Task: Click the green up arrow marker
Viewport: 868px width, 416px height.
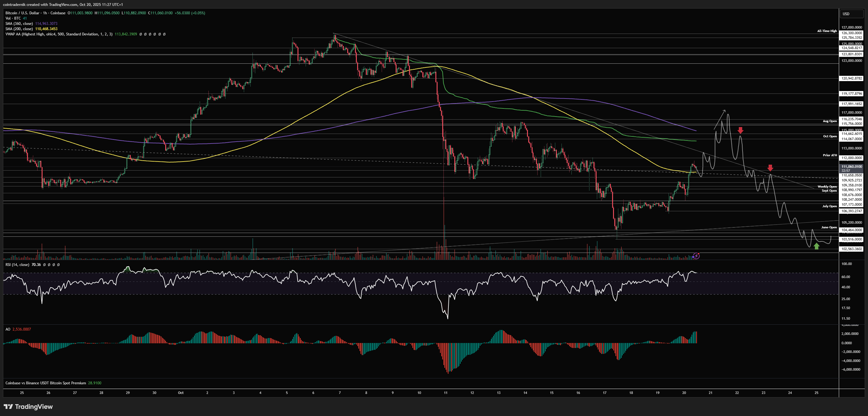Action: click(816, 246)
